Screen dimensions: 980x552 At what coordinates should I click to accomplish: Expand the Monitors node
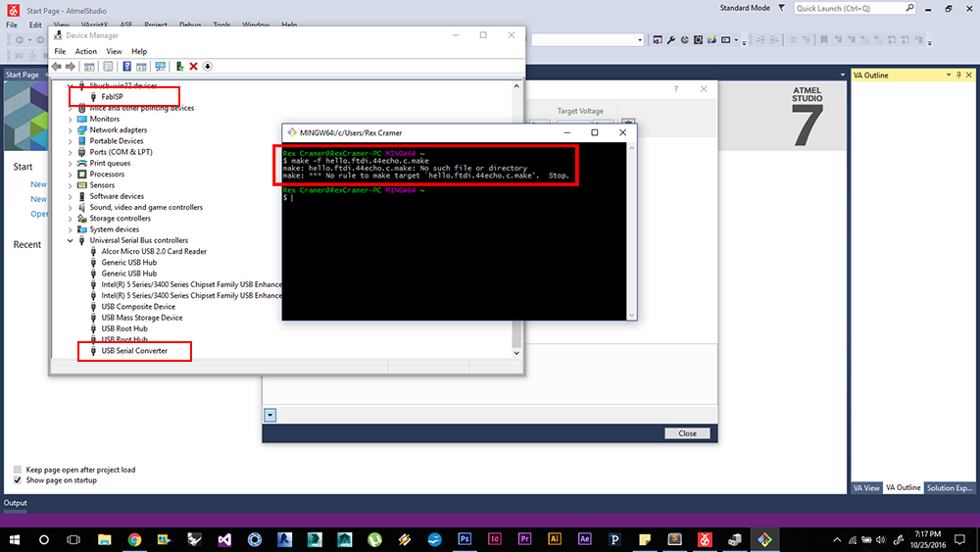(70, 119)
